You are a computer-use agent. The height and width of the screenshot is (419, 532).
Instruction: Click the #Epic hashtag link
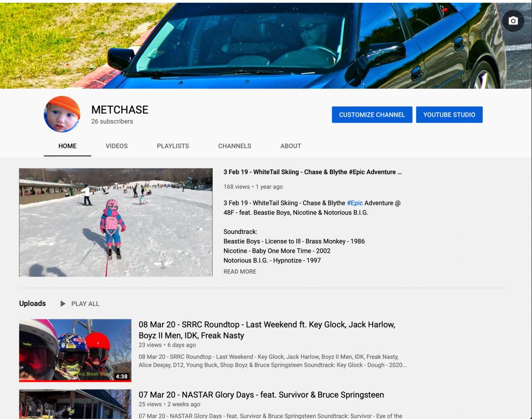pyautogui.click(x=355, y=203)
